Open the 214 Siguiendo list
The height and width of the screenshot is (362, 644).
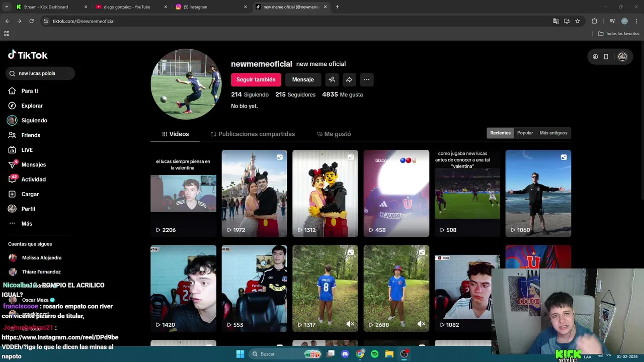click(250, 95)
